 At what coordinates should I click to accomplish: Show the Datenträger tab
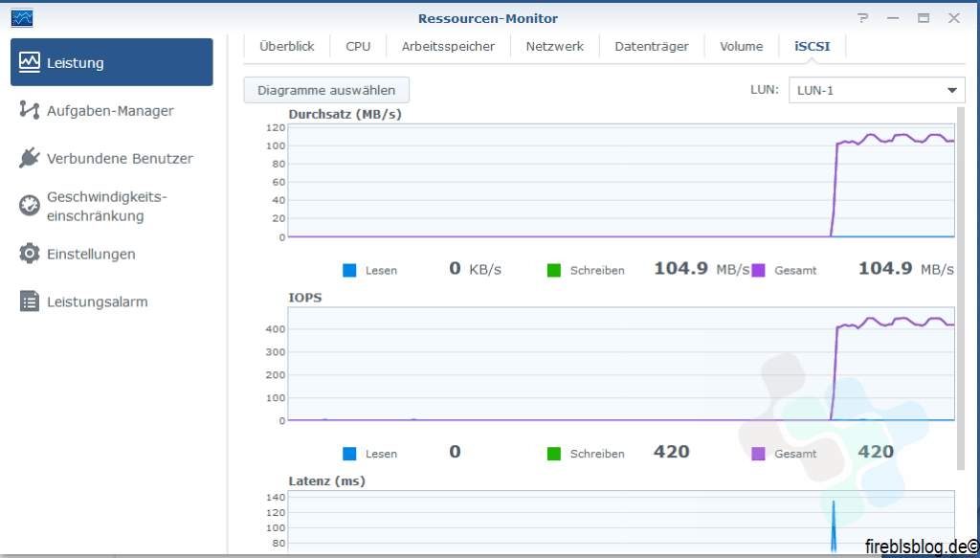pos(652,46)
